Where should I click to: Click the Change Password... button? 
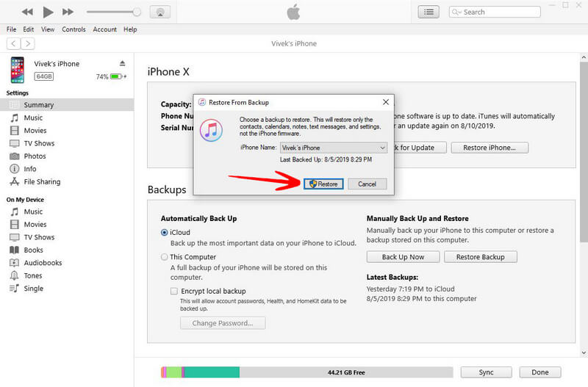pos(223,323)
